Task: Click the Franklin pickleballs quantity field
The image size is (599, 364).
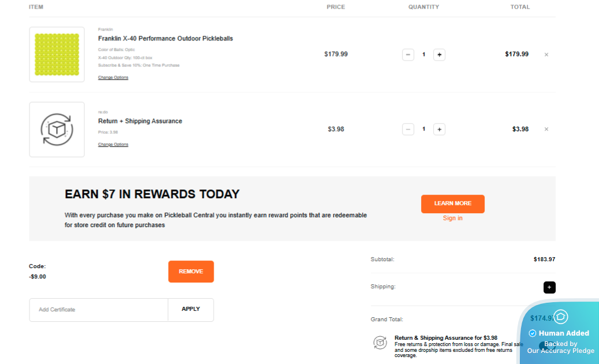Action: point(423,55)
